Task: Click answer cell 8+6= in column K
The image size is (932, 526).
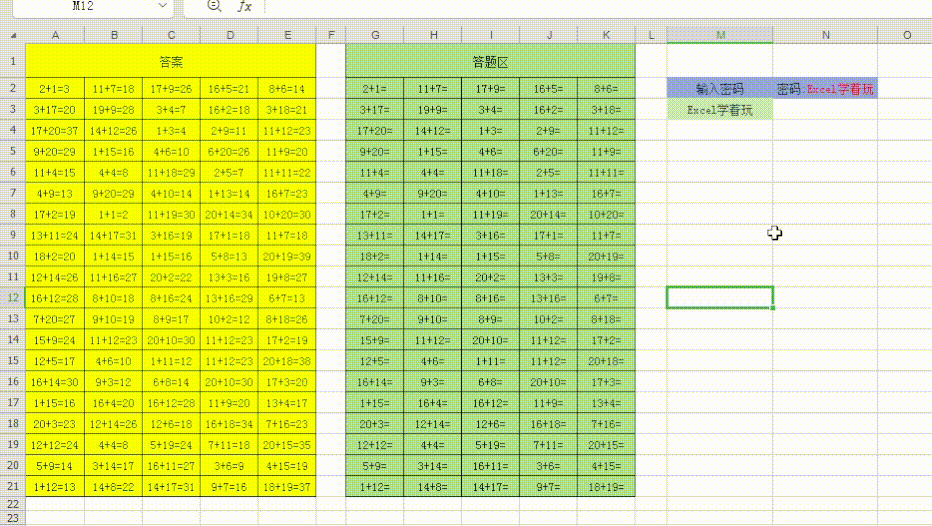Action: [x=606, y=89]
